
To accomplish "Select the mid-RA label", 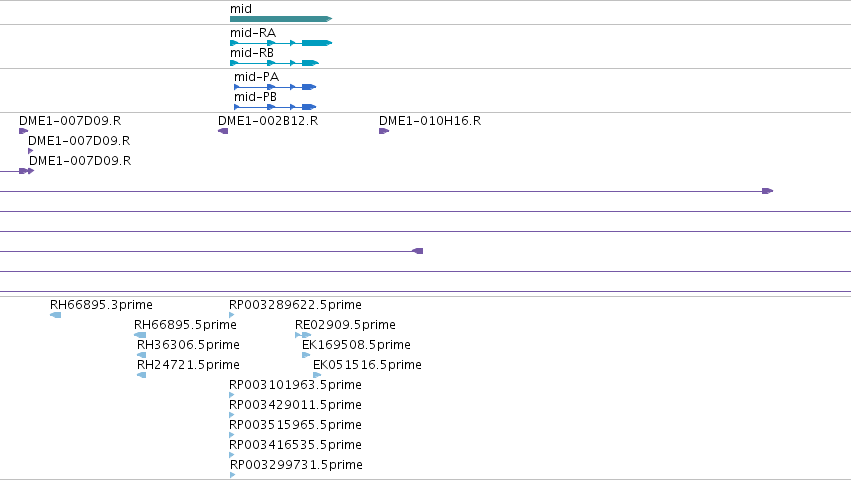I will (x=253, y=33).
